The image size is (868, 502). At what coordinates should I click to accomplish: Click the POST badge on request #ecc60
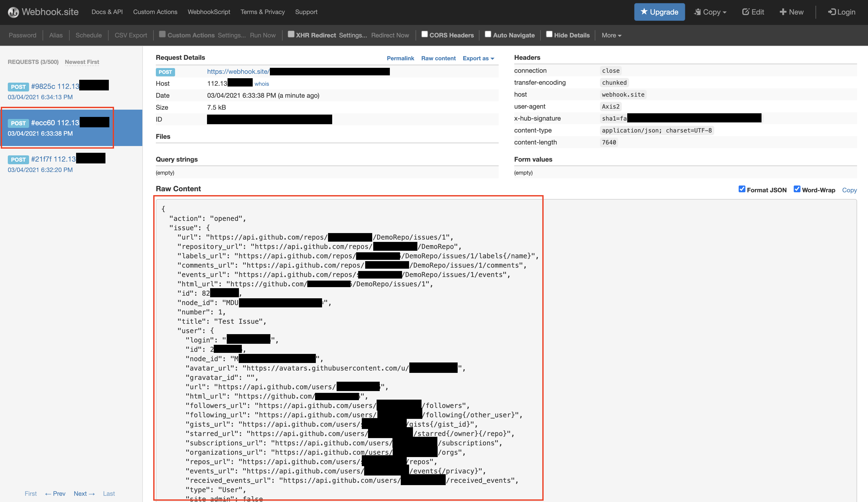pos(18,123)
